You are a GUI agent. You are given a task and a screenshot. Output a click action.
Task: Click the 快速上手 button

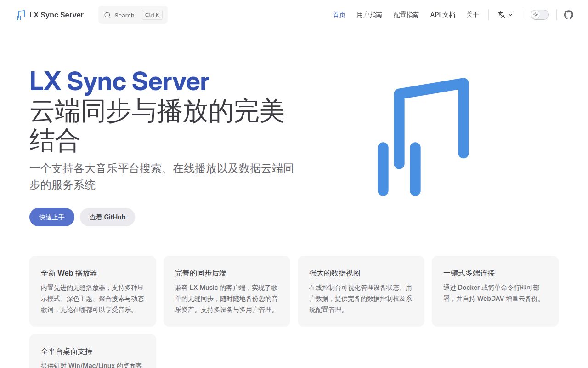52,217
